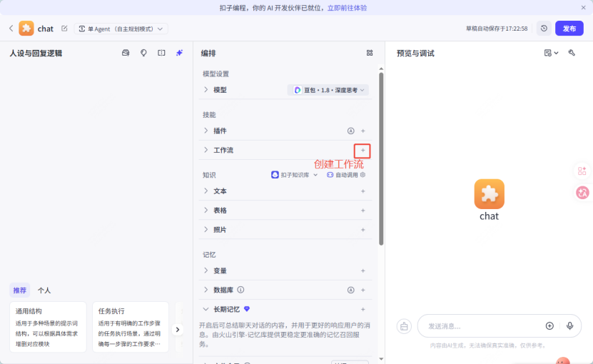Add a plugin with the plus icon
This screenshot has width=593, height=364.
click(x=363, y=131)
